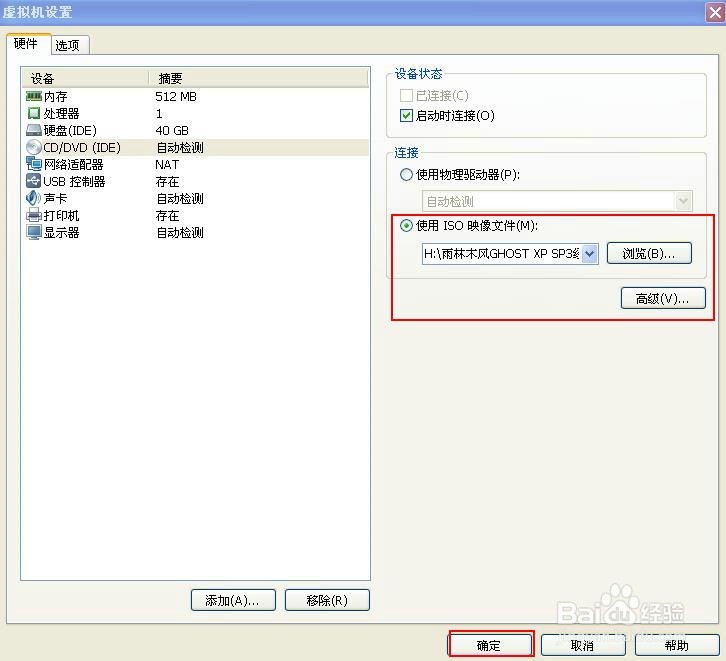This screenshot has height=661, width=726.
Task: Select the 硬盘(IDE) row label
Action: 70,131
